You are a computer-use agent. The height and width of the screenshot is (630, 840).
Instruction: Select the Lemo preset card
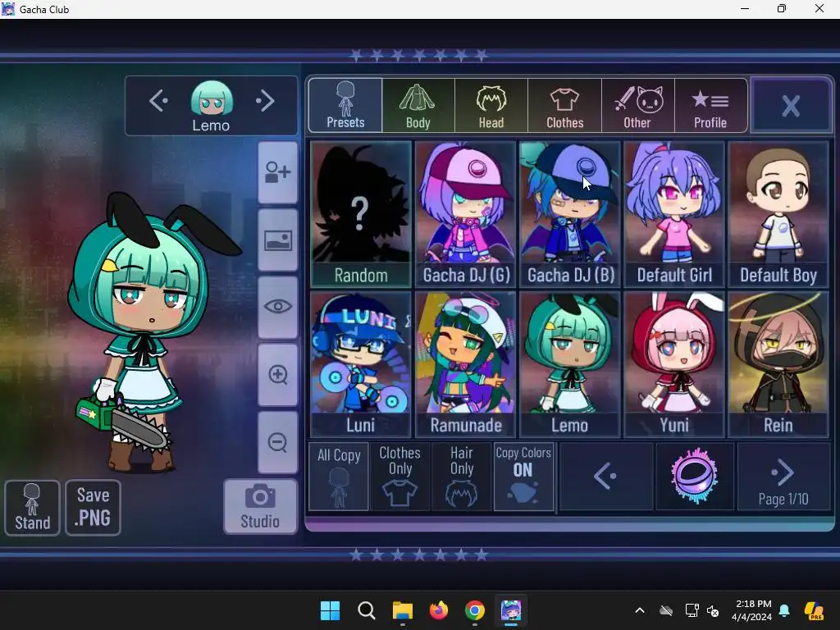point(570,364)
